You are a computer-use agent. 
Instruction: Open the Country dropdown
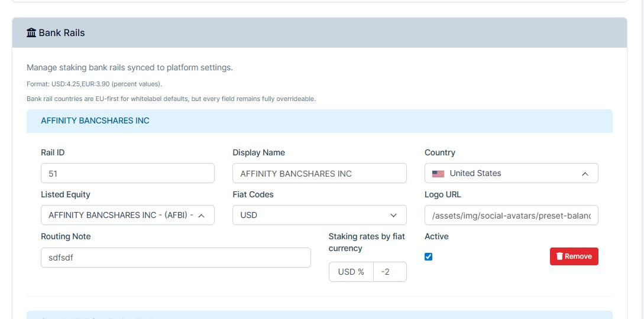pos(512,173)
